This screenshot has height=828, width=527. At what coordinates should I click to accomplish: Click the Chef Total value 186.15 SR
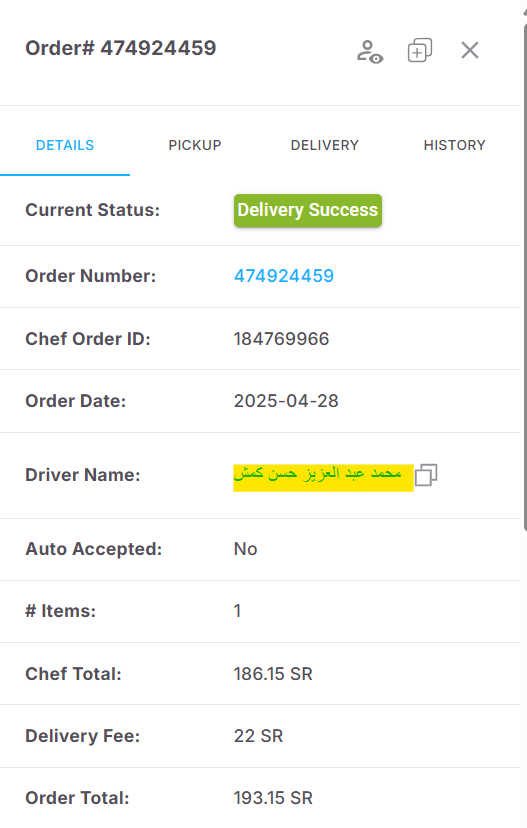tap(273, 674)
